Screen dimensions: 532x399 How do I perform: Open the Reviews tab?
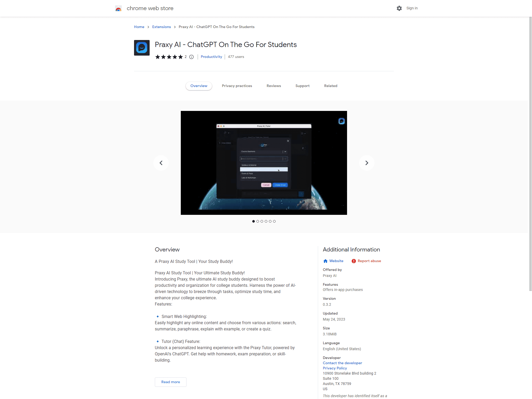(274, 86)
